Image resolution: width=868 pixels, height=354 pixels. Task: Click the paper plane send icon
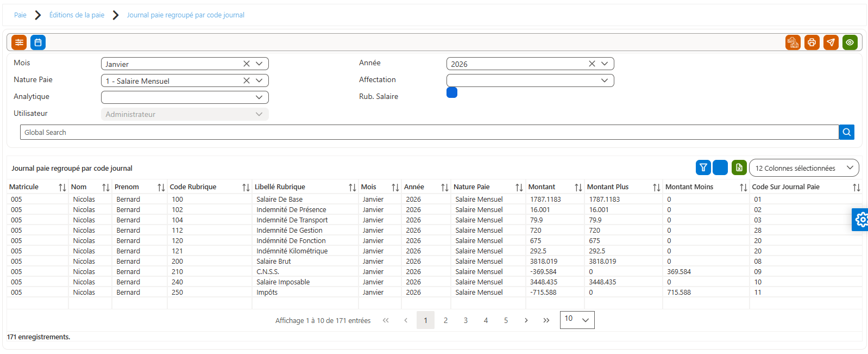(831, 42)
